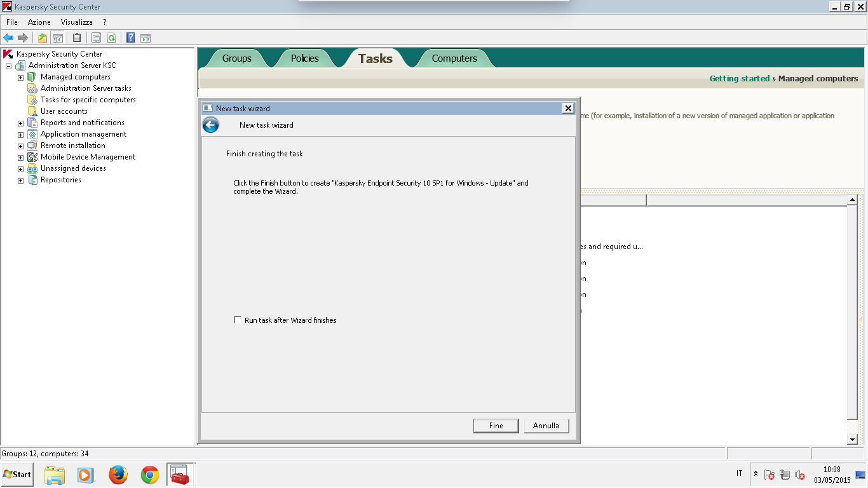Open the Azione menu

[x=39, y=22]
